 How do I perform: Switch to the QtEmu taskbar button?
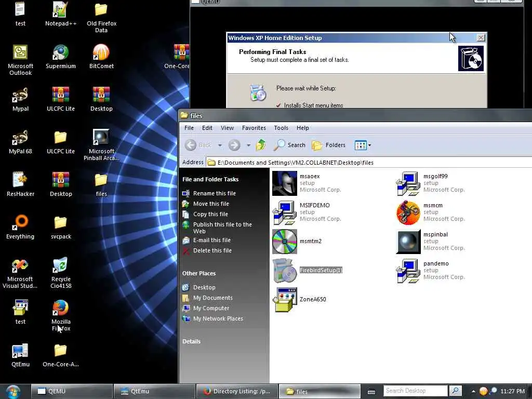click(154, 391)
